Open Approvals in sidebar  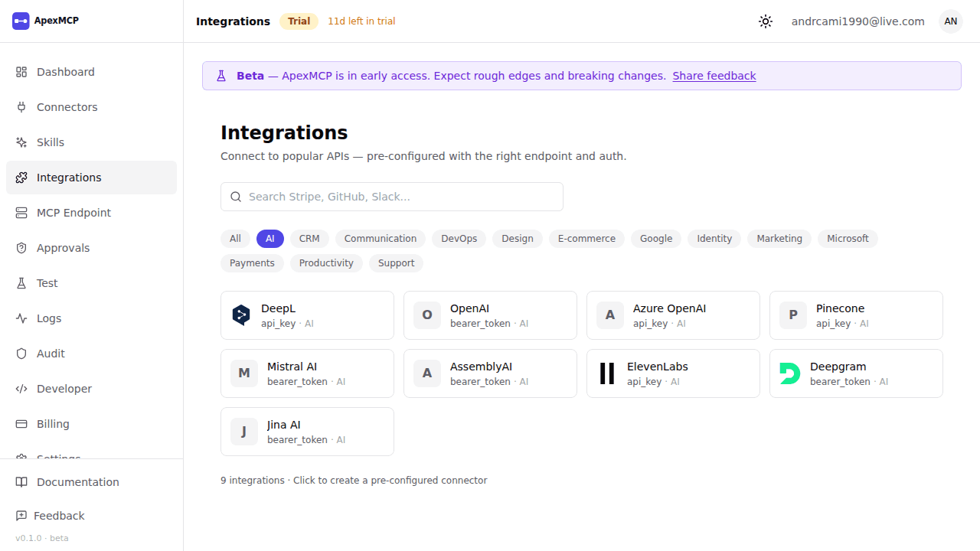click(x=91, y=248)
